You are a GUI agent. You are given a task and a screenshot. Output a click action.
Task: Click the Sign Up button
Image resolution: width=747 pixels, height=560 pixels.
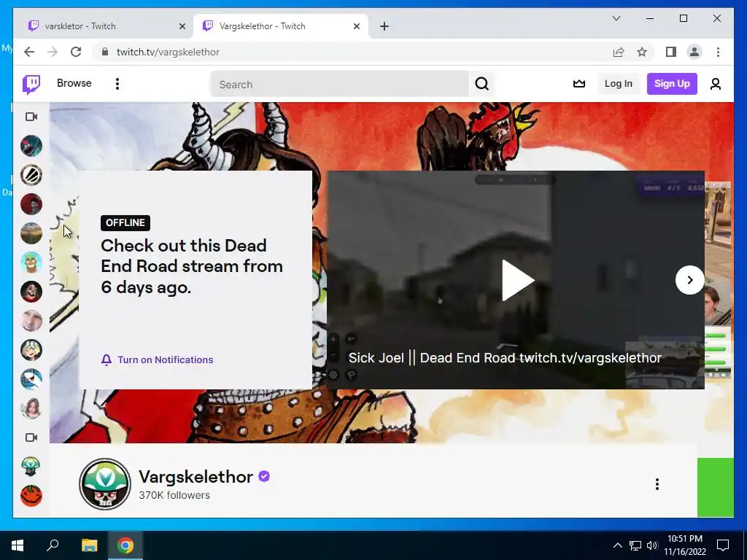click(x=672, y=84)
